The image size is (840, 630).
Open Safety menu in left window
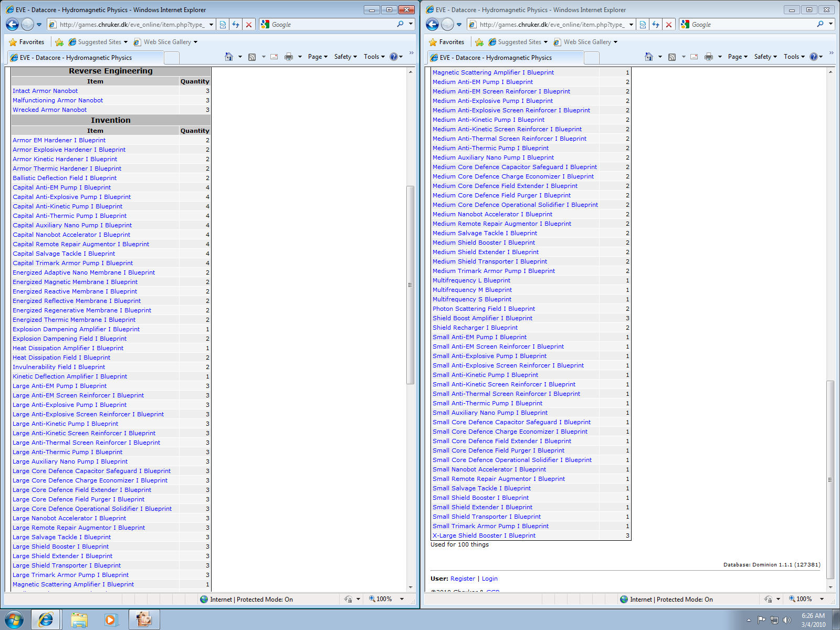tap(345, 57)
